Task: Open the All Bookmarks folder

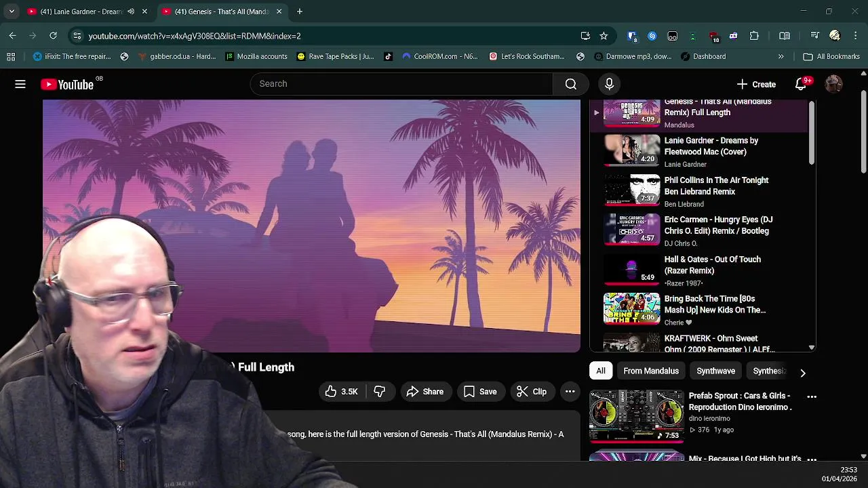Action: coord(831,57)
